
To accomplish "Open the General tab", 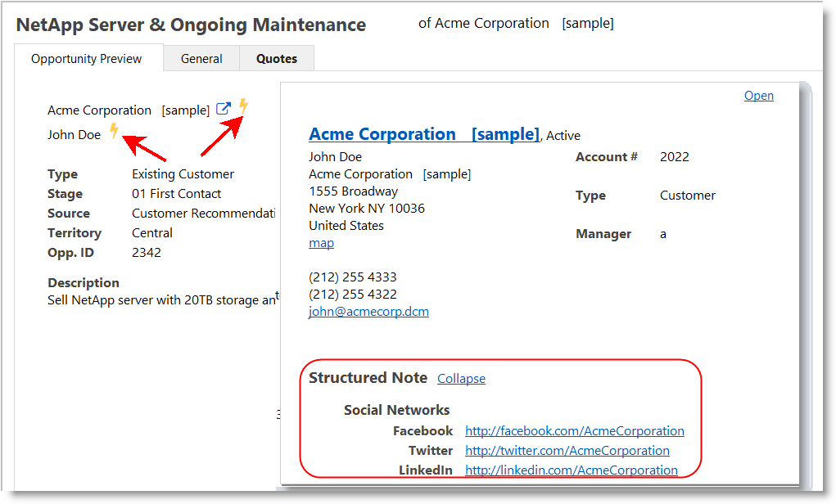I will pyautogui.click(x=201, y=59).
